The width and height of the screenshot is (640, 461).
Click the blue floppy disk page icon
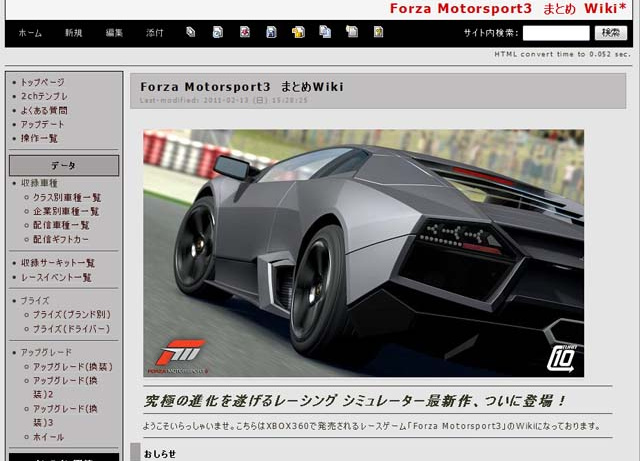coord(271,32)
